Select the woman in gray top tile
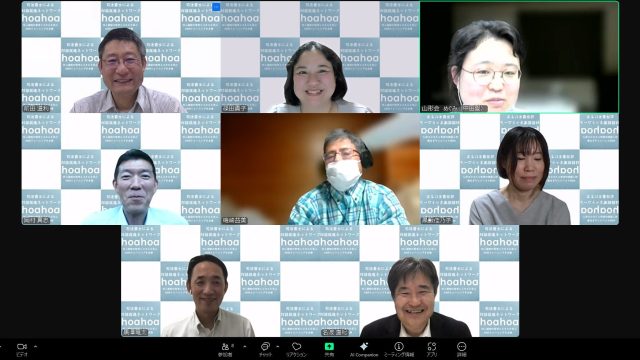Screen dimensions: 640x360 (519, 169)
